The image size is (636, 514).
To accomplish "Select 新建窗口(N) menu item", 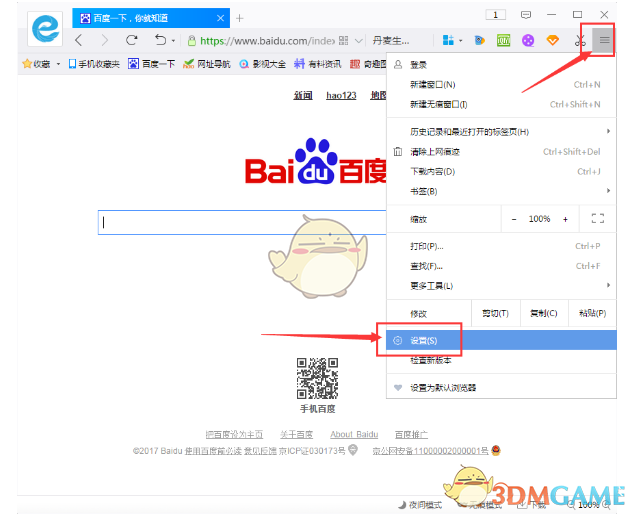I will click(501, 84).
